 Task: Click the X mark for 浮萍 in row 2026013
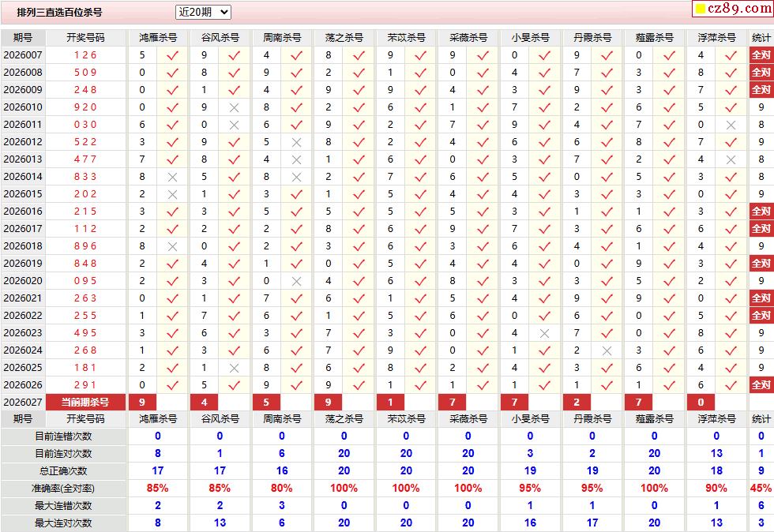point(731,159)
